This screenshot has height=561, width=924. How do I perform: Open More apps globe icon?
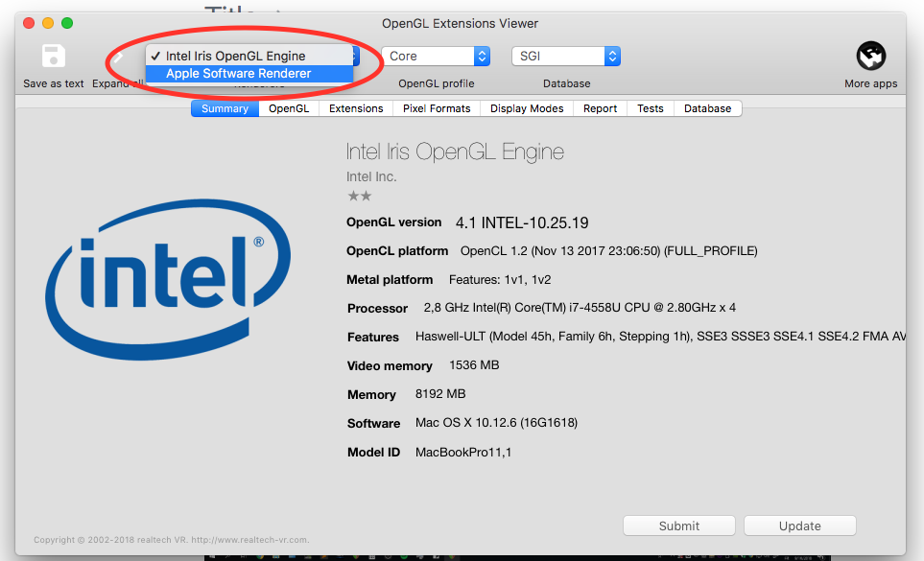click(871, 56)
